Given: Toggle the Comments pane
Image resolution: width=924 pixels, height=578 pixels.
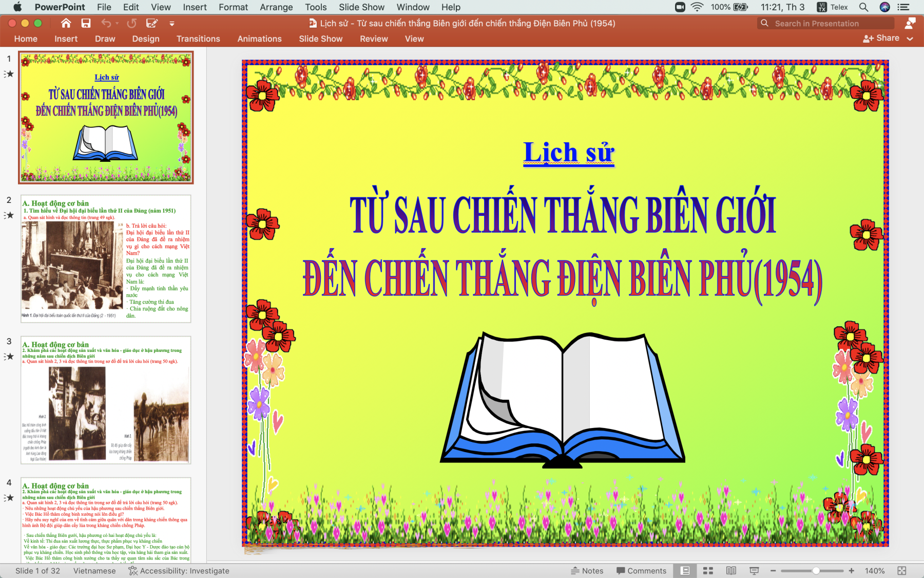Looking at the screenshot, I should coord(641,571).
